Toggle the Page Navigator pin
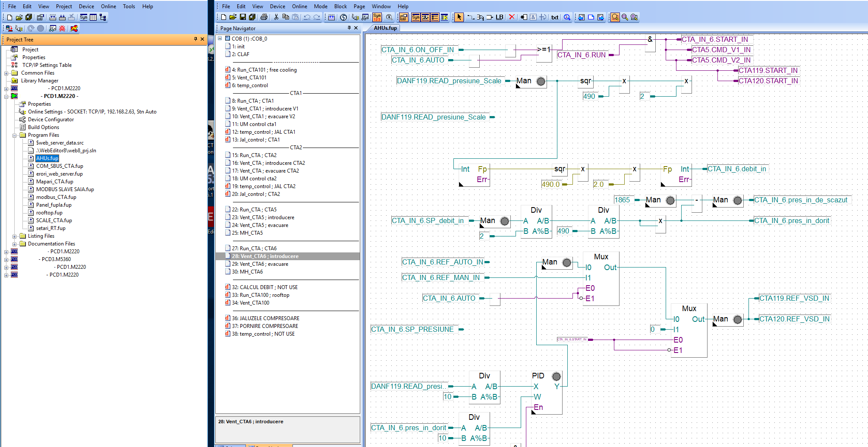 [349, 28]
